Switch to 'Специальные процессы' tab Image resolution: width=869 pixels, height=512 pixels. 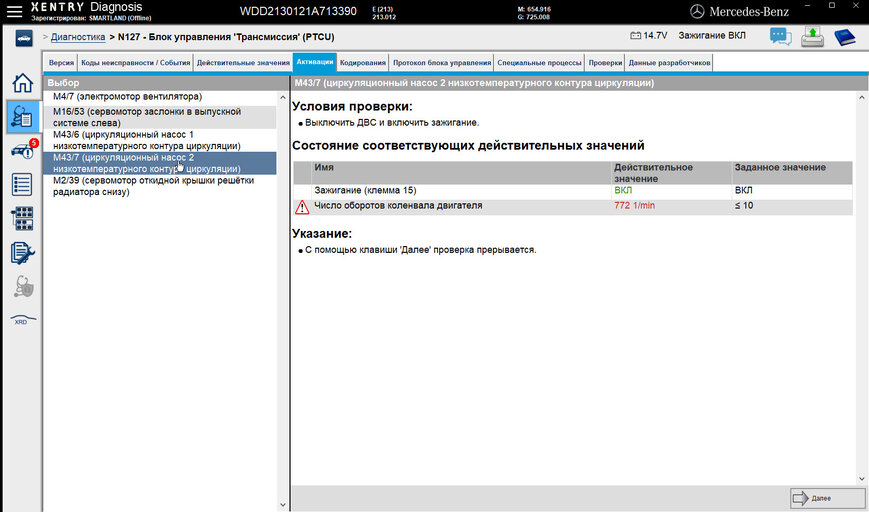pyautogui.click(x=539, y=63)
